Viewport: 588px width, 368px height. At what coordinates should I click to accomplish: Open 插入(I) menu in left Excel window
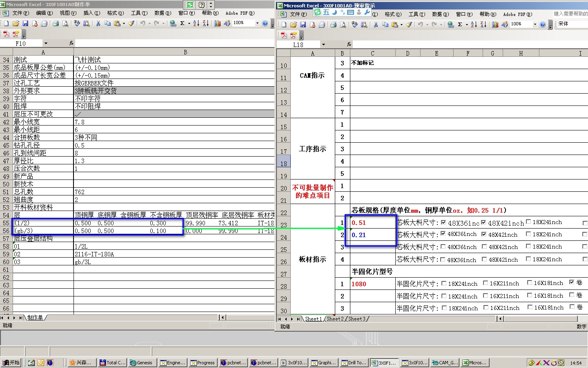[x=92, y=13]
